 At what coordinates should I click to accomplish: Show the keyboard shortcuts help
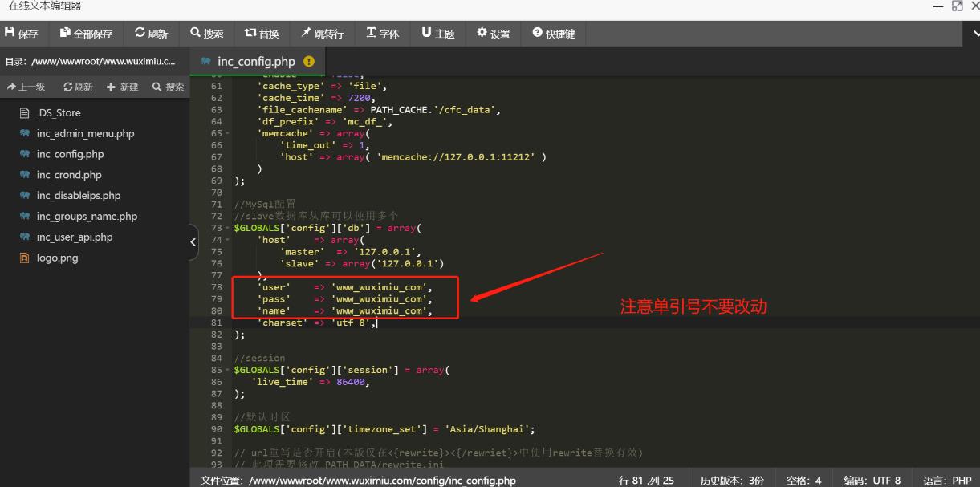pyautogui.click(x=553, y=34)
